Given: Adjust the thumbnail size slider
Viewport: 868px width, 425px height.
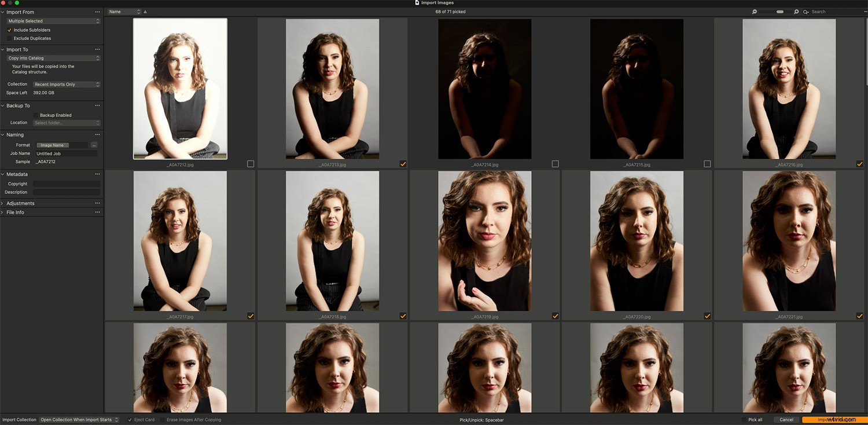Looking at the screenshot, I should pyautogui.click(x=780, y=11).
